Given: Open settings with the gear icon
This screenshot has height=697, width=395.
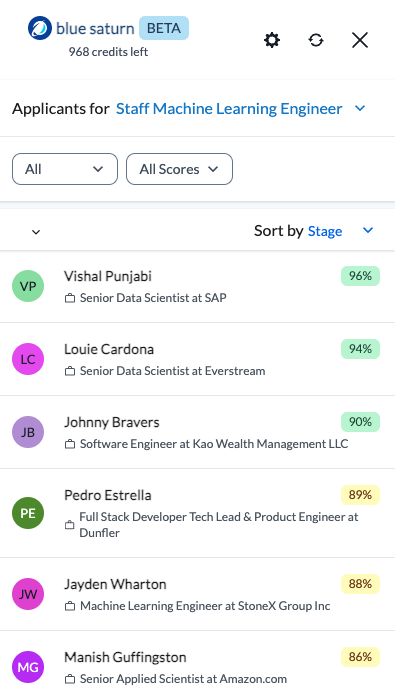Looking at the screenshot, I should pos(272,40).
